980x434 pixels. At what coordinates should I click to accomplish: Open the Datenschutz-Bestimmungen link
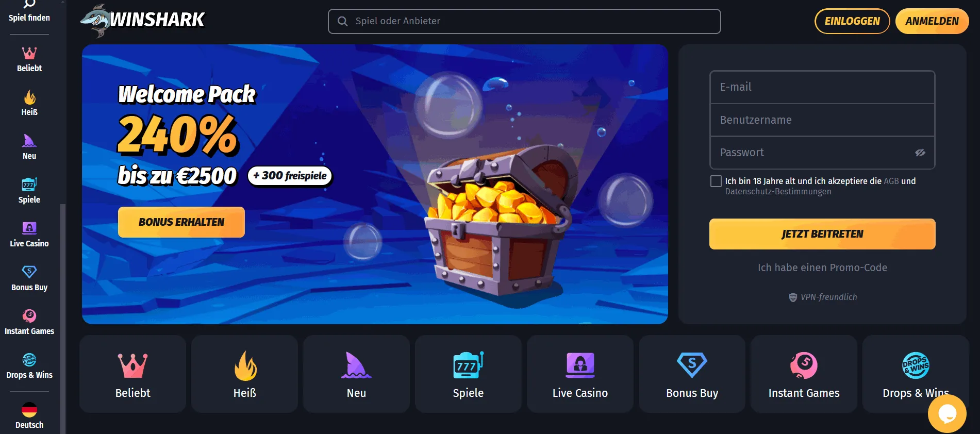coord(778,192)
